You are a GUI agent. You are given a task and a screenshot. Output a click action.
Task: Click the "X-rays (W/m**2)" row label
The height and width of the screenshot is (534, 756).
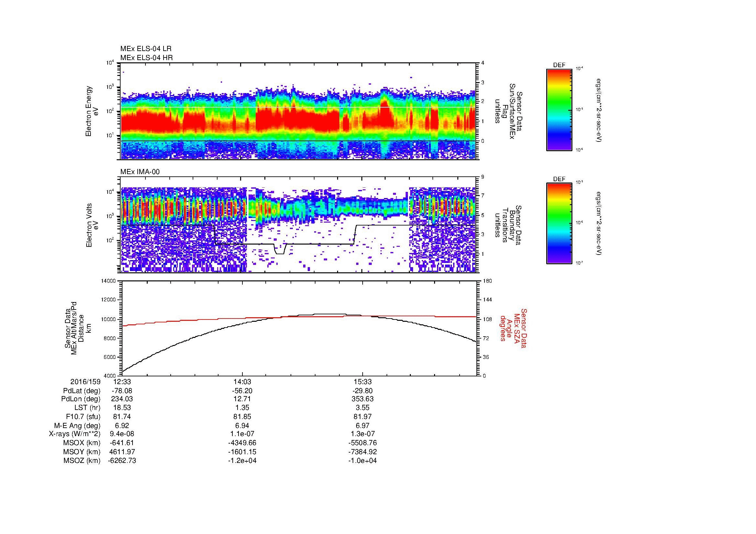[75, 434]
